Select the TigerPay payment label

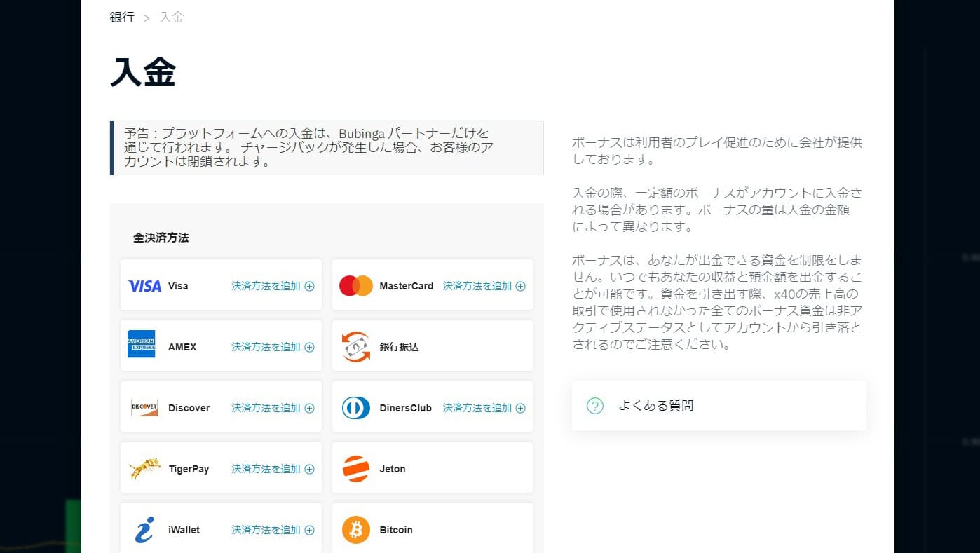click(x=189, y=469)
